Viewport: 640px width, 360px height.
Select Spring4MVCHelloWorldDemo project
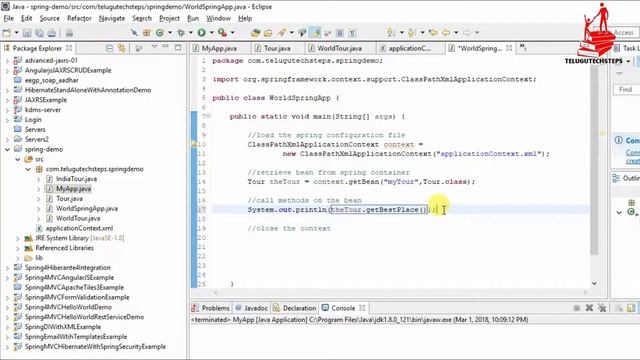pyautogui.click(x=68, y=307)
